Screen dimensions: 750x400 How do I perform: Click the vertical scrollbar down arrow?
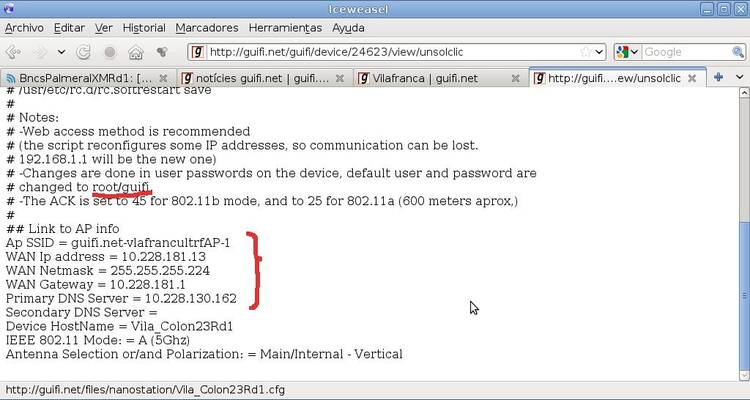pos(744,375)
